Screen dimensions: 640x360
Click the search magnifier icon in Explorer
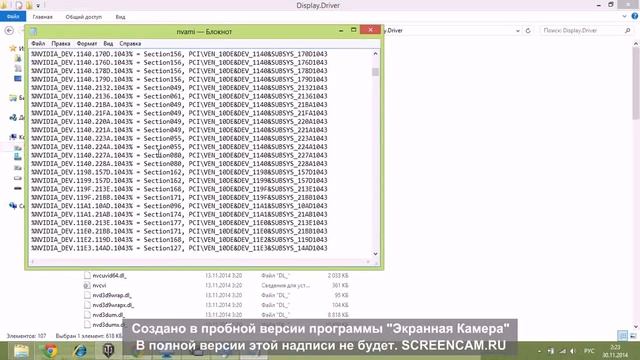[x=627, y=31]
